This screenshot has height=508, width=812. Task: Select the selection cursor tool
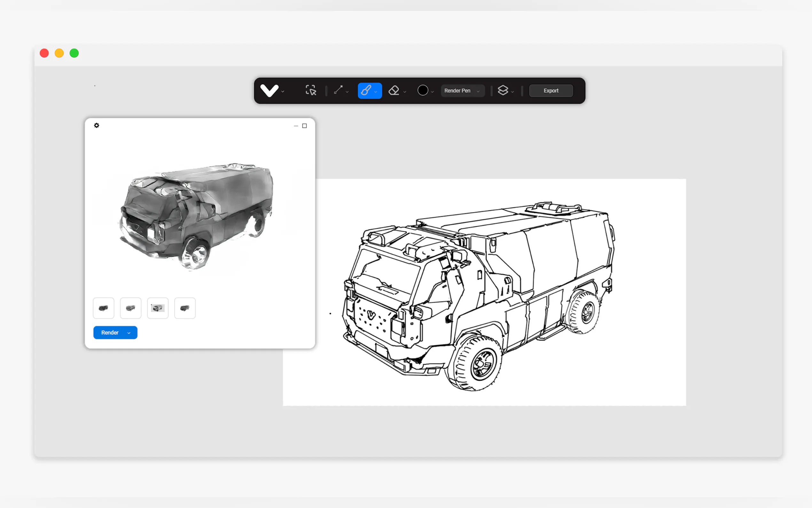click(x=310, y=91)
